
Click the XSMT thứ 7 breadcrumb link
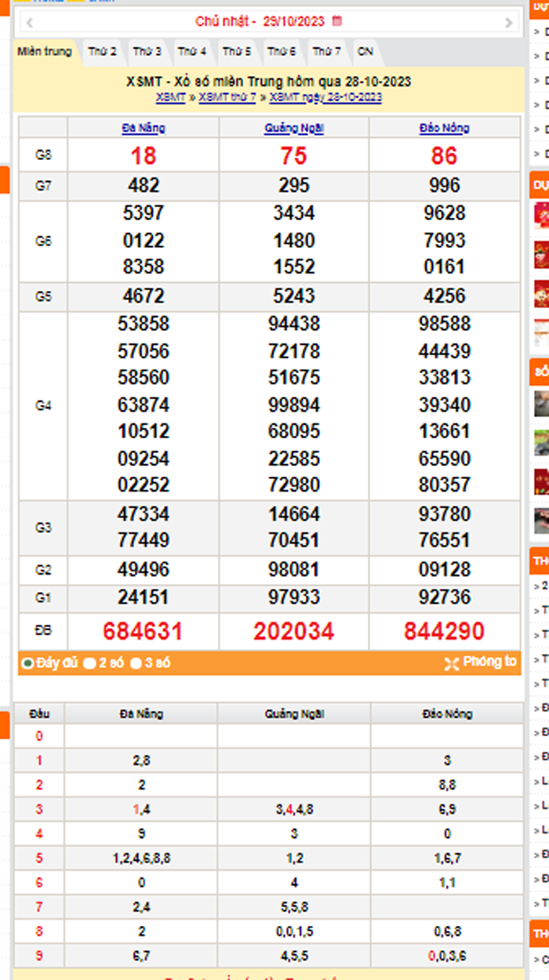coord(227,97)
